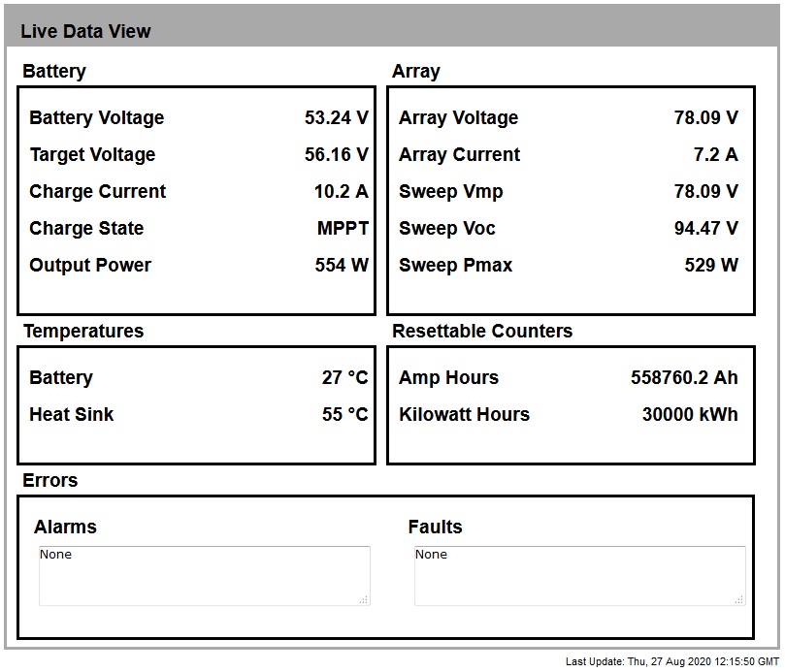Screen dimensions: 785x672
Task: Select the Live Data View title
Action: (x=85, y=31)
